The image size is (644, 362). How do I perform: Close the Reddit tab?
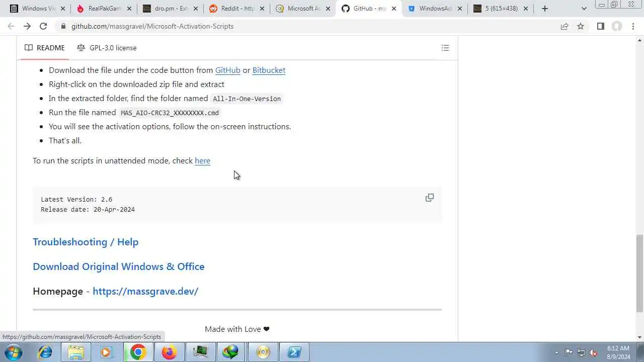click(x=262, y=9)
